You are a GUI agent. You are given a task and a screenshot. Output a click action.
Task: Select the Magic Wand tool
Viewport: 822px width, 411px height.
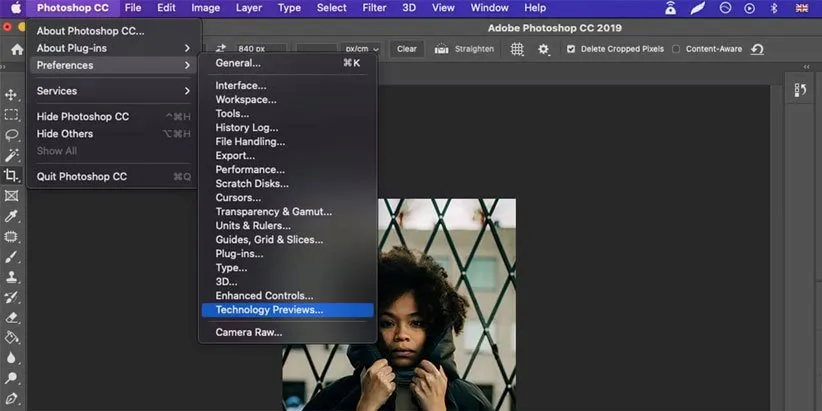pos(12,155)
